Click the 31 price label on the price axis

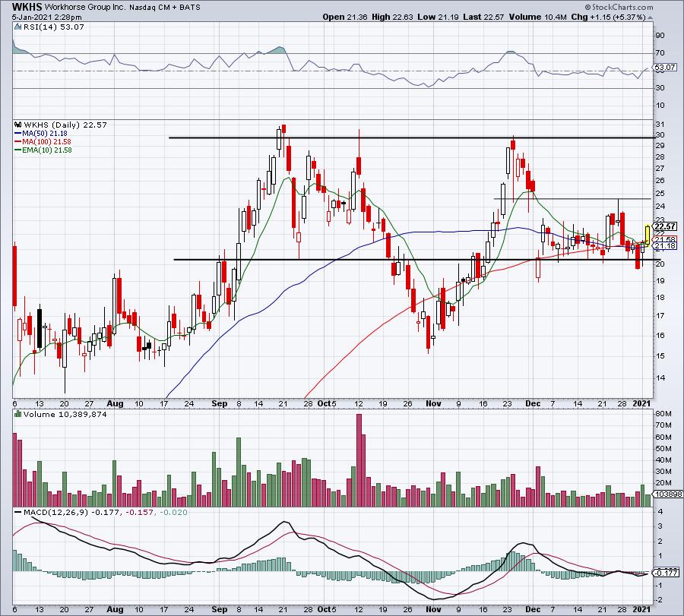coord(660,125)
